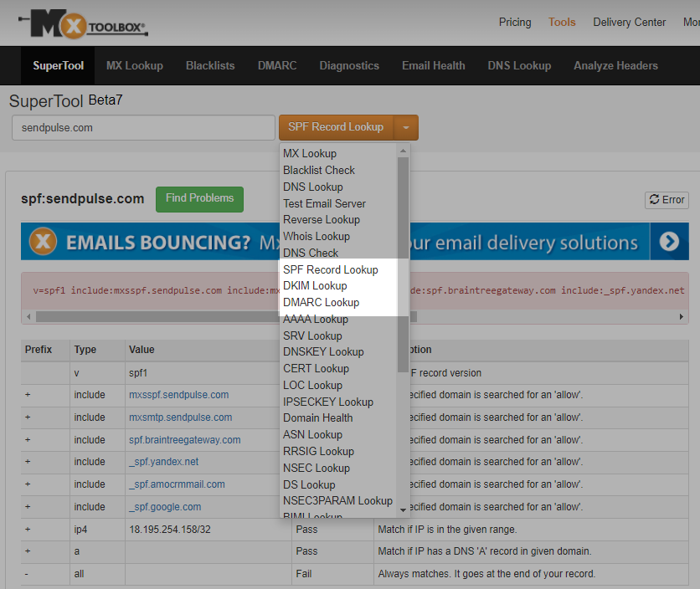The image size is (700, 589).
Task: Open the lookup type dropdown arrow
Action: tap(406, 128)
